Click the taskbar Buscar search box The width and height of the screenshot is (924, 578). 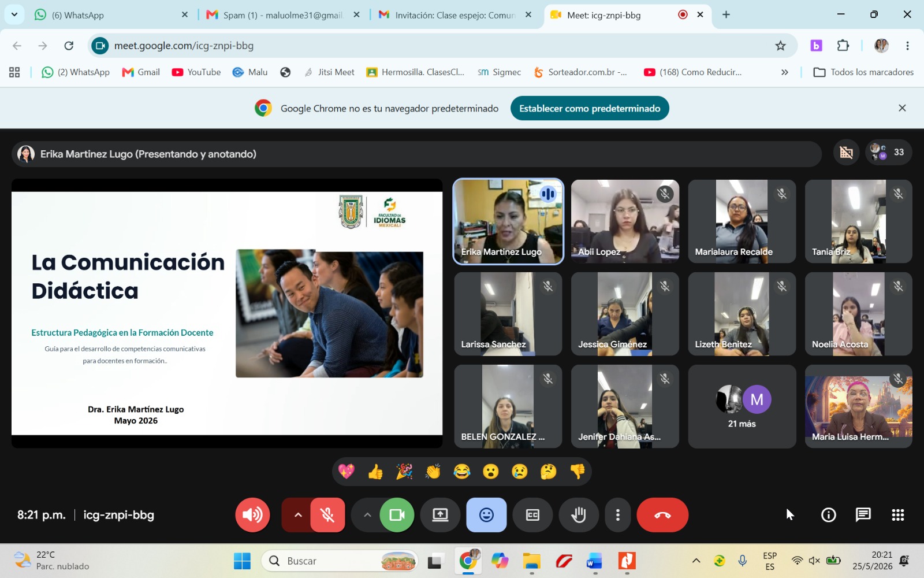tap(340, 561)
